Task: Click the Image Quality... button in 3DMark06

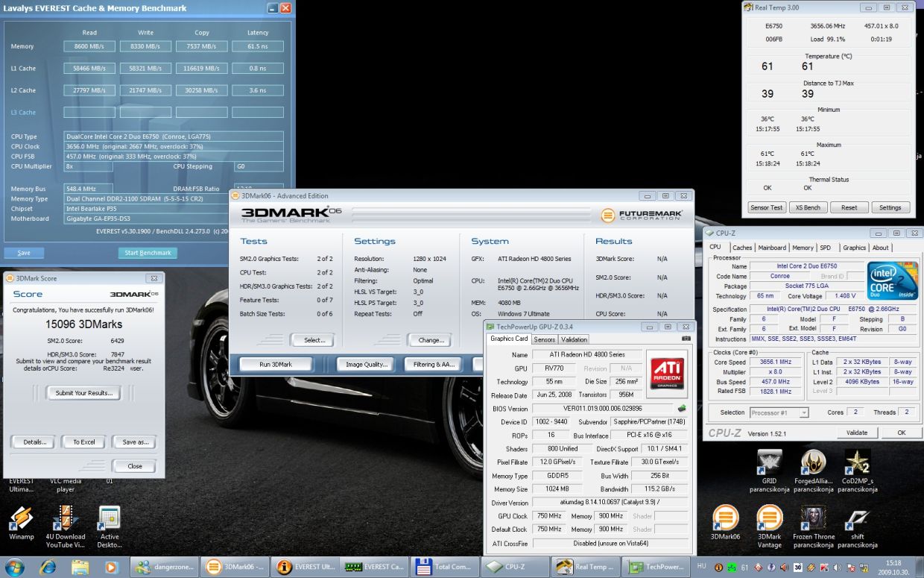Action: point(364,364)
